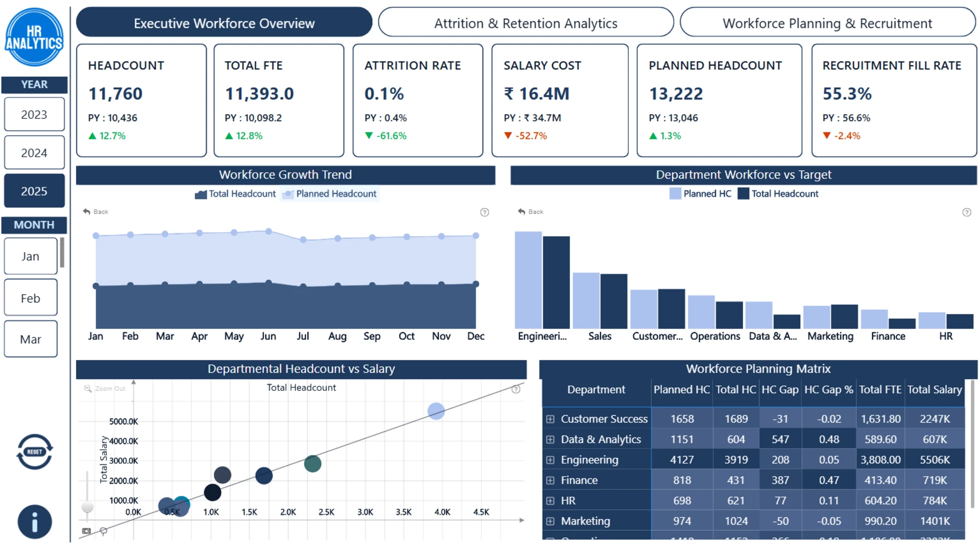Image resolution: width=980 pixels, height=551 pixels.
Task: Expand the Engineering department row
Action: tap(550, 460)
